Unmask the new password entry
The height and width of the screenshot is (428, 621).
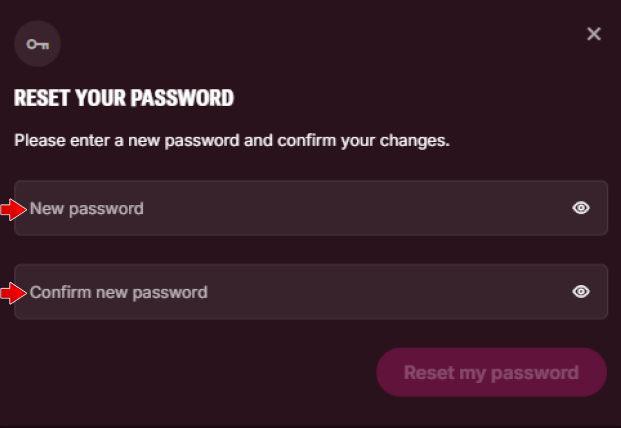581,208
